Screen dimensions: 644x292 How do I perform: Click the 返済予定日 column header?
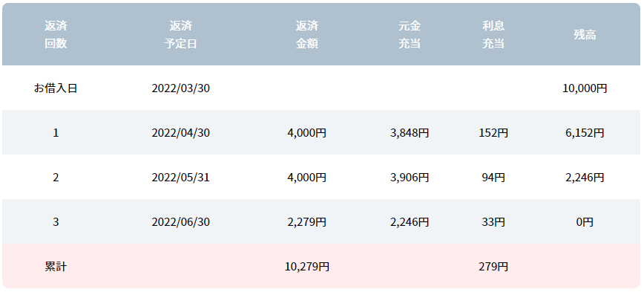click(x=181, y=34)
